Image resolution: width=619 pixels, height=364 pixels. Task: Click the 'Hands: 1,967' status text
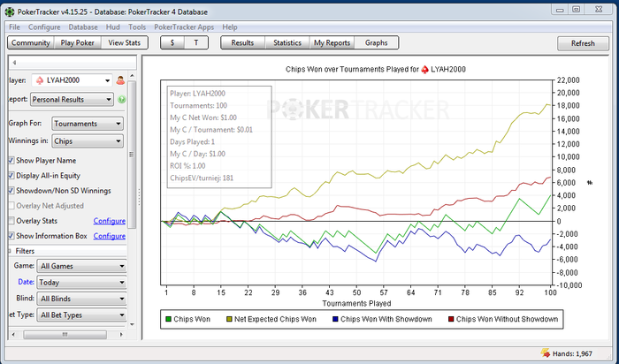(572, 353)
